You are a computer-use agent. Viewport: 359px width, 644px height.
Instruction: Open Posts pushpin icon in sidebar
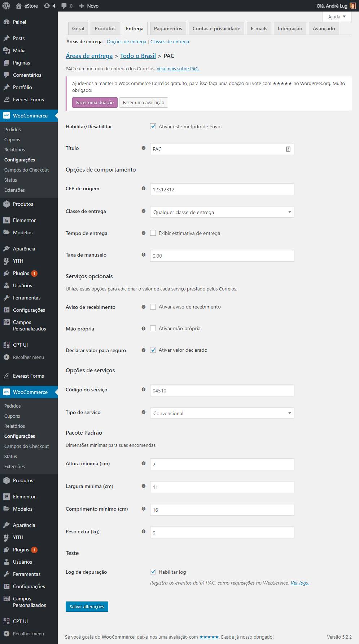coord(6,38)
